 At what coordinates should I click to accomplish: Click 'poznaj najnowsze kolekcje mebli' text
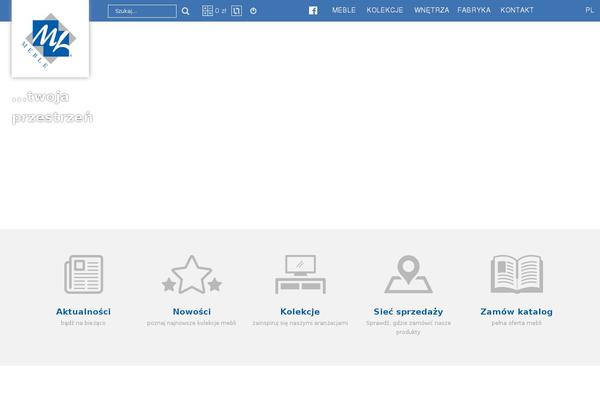click(191, 323)
